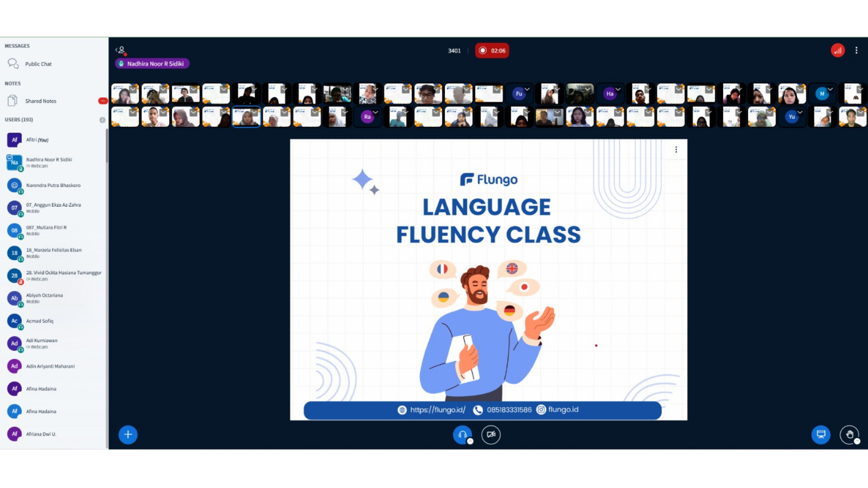
Task: Click the 28 avatar icon
Action: click(14, 276)
